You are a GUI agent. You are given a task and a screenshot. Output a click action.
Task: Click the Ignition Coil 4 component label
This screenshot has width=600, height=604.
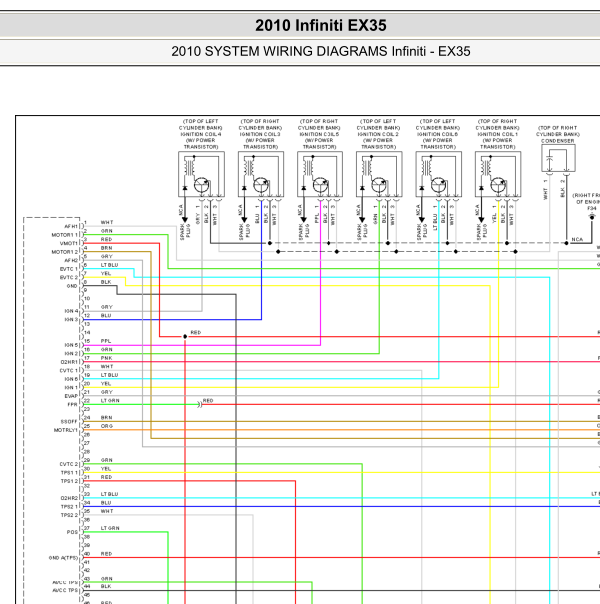[x=201, y=134]
